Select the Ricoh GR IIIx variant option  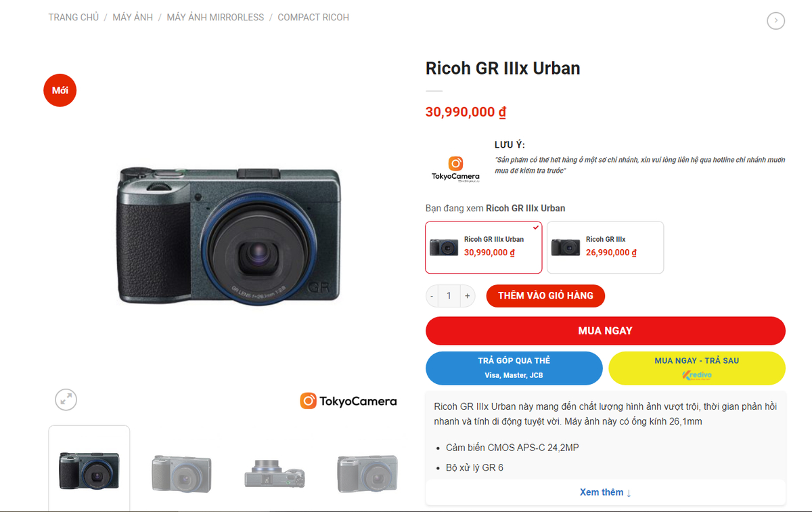point(606,247)
